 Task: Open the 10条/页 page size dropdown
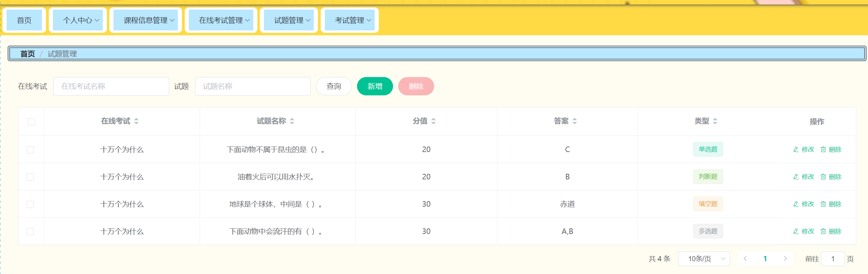coord(704,258)
